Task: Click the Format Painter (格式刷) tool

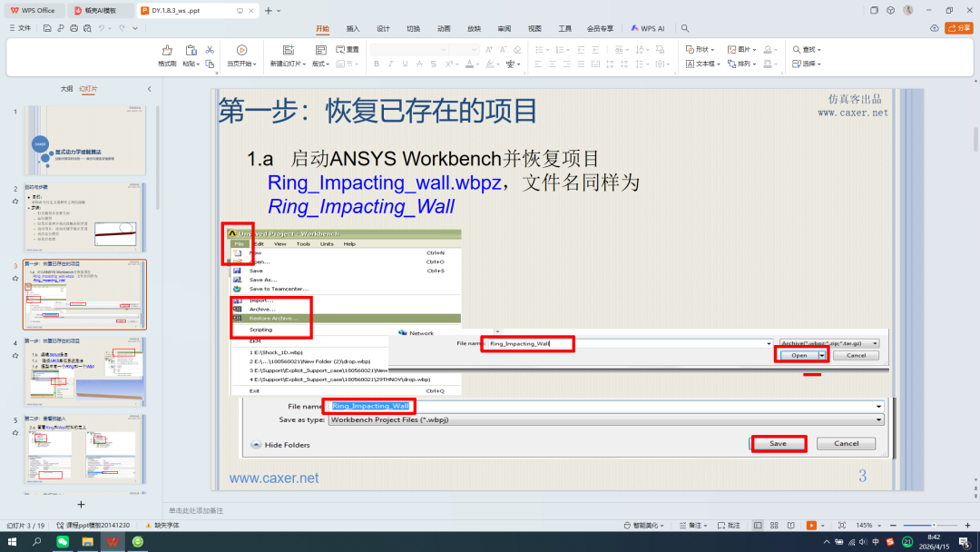Action: click(167, 55)
